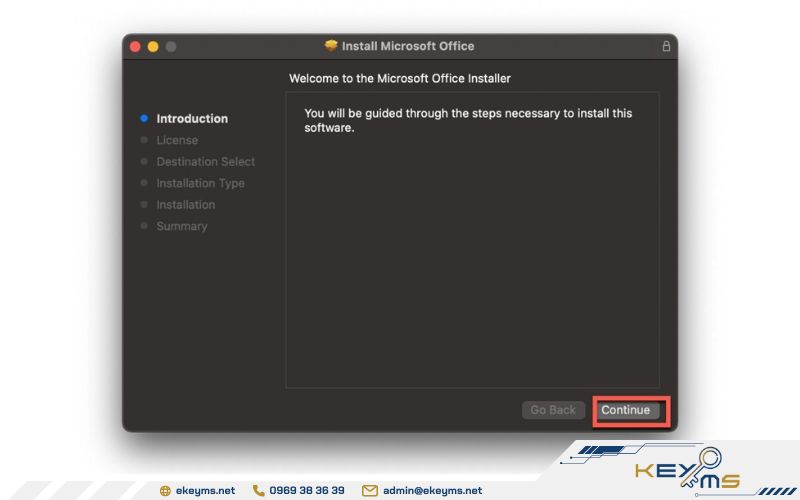Image resolution: width=800 pixels, height=500 pixels.
Task: Click the package icon beside the window title
Action: (x=331, y=46)
